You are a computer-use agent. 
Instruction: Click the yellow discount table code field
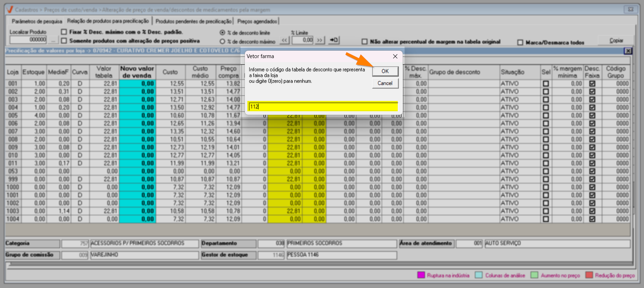pos(323,107)
